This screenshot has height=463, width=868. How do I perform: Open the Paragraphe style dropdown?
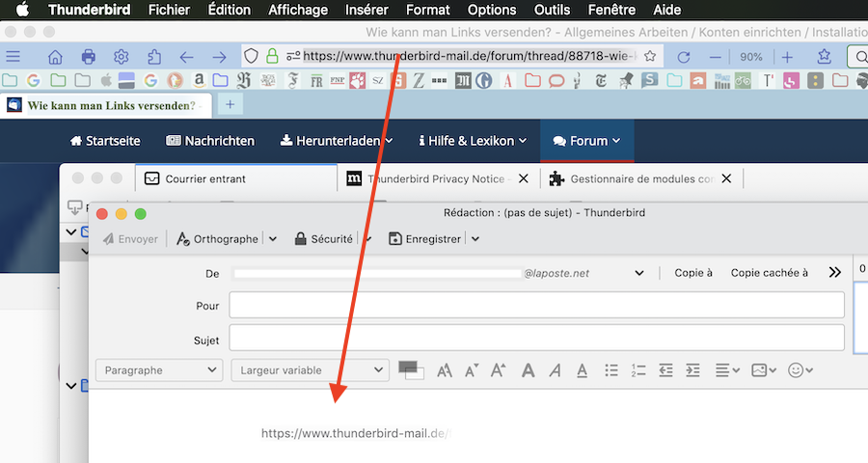pos(159,370)
